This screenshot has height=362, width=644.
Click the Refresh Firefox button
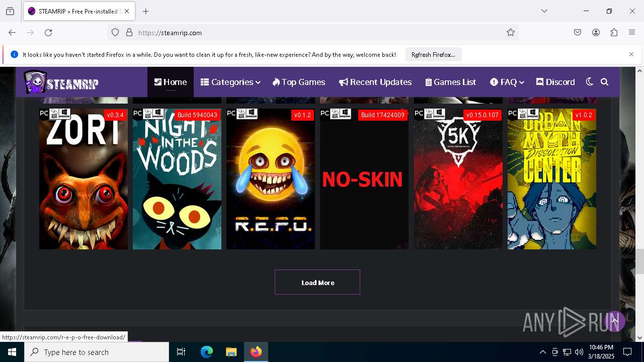click(x=433, y=55)
